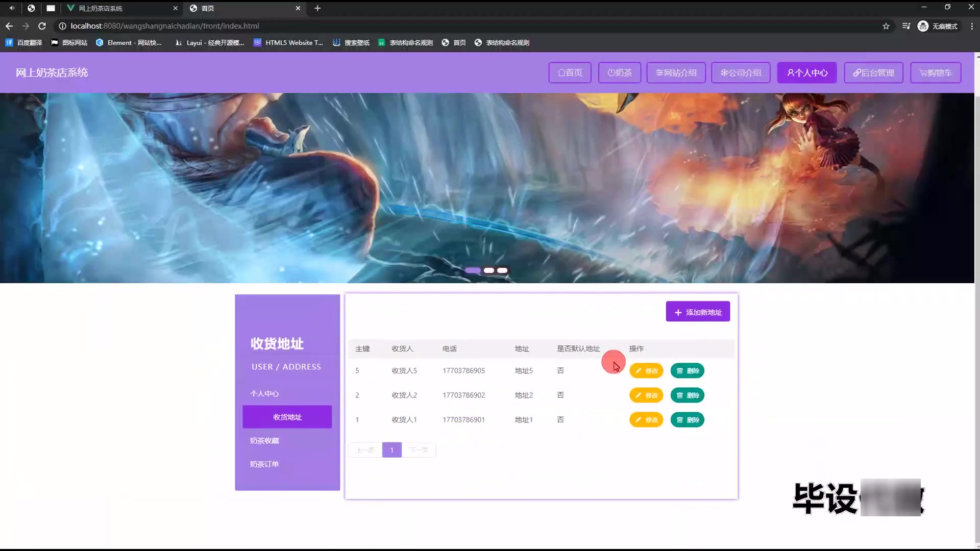Open the 百度翻译 bookmark
This screenshot has width=980, height=551.
coord(24,43)
